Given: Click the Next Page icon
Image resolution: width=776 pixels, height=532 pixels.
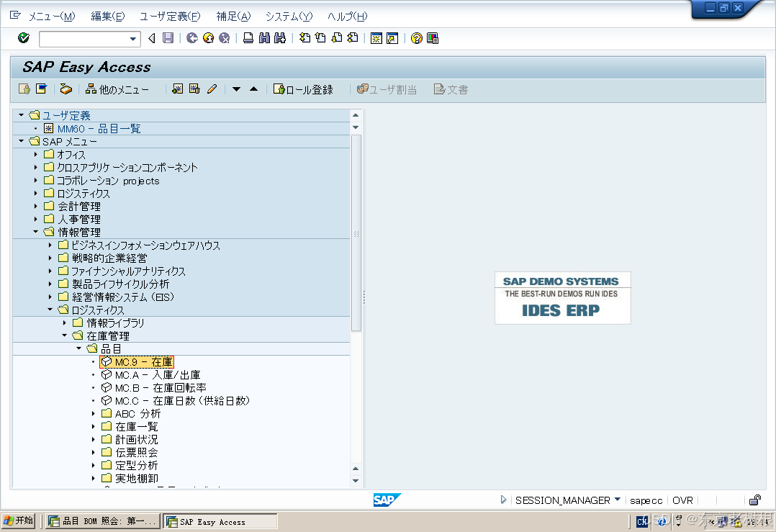Looking at the screenshot, I should (x=337, y=38).
